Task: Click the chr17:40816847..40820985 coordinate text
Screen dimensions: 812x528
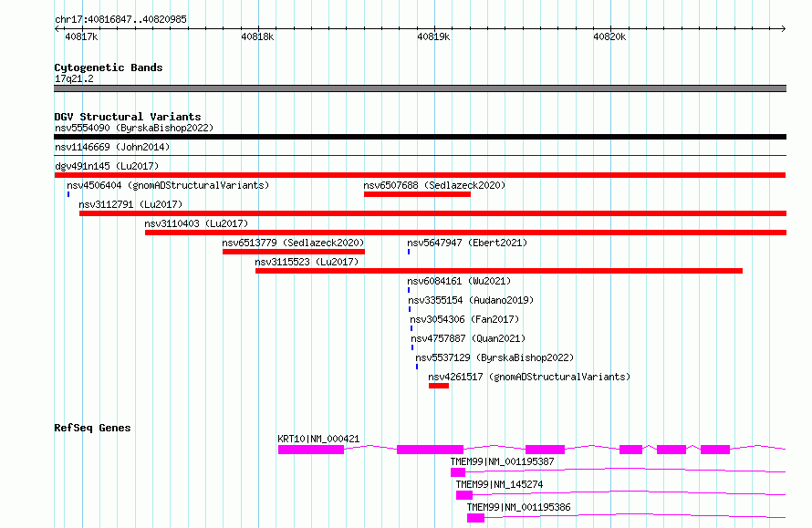Action: pyautogui.click(x=120, y=20)
